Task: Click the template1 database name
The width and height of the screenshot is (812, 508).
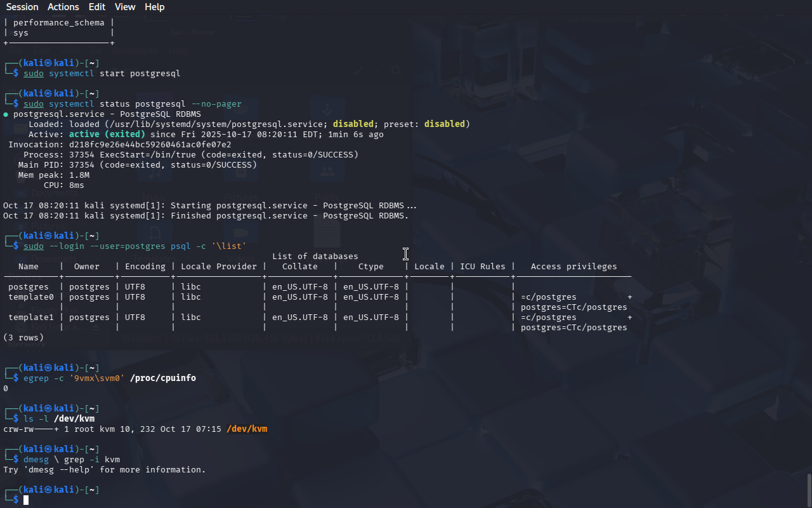Action: coord(31,317)
